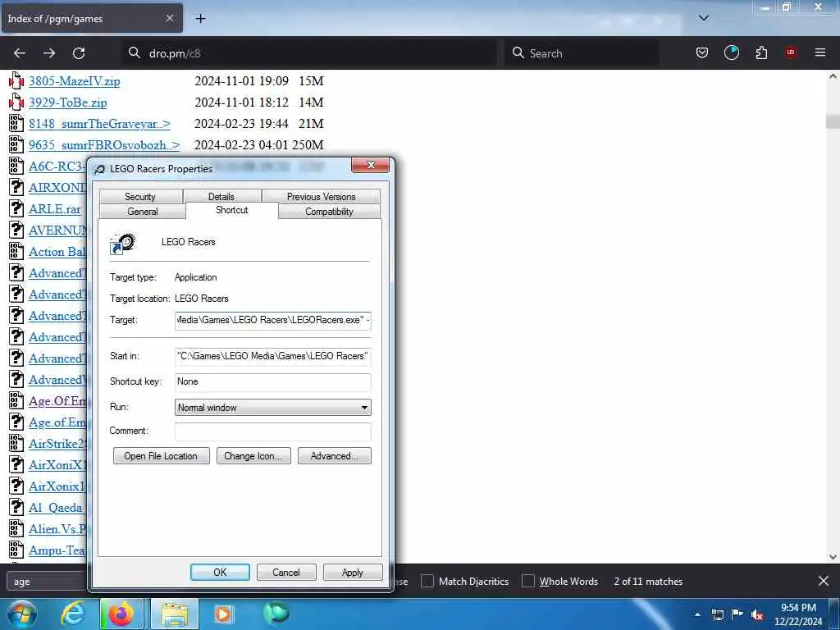Click the muted volume tray icon
The width and height of the screenshot is (840, 630).
(x=757, y=614)
